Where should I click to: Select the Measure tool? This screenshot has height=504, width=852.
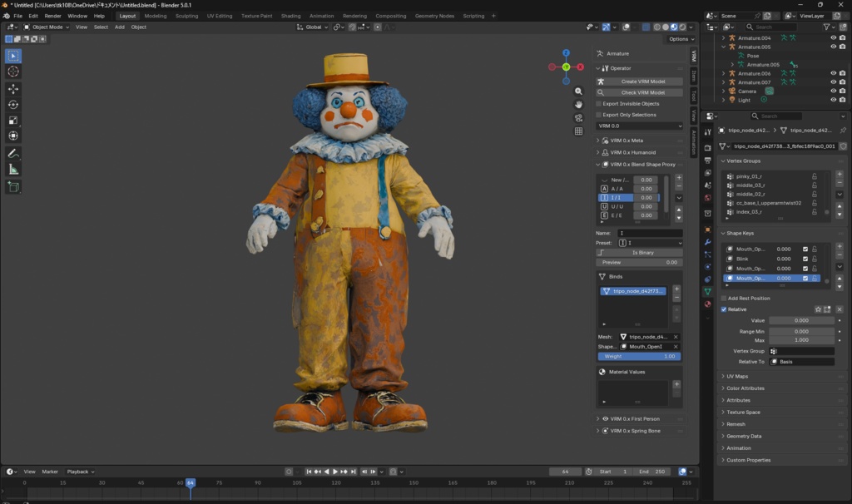pyautogui.click(x=13, y=170)
